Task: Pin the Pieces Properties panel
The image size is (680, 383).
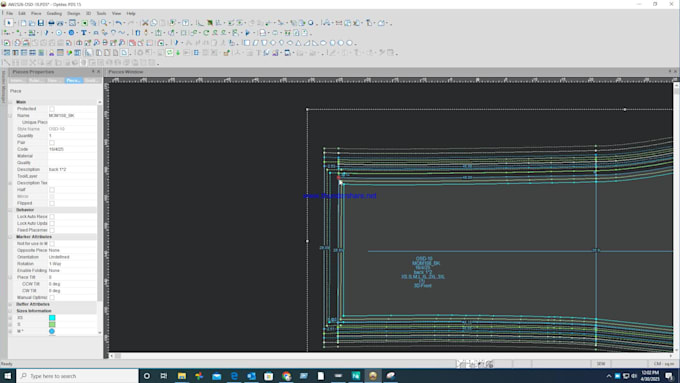Action: [93, 72]
